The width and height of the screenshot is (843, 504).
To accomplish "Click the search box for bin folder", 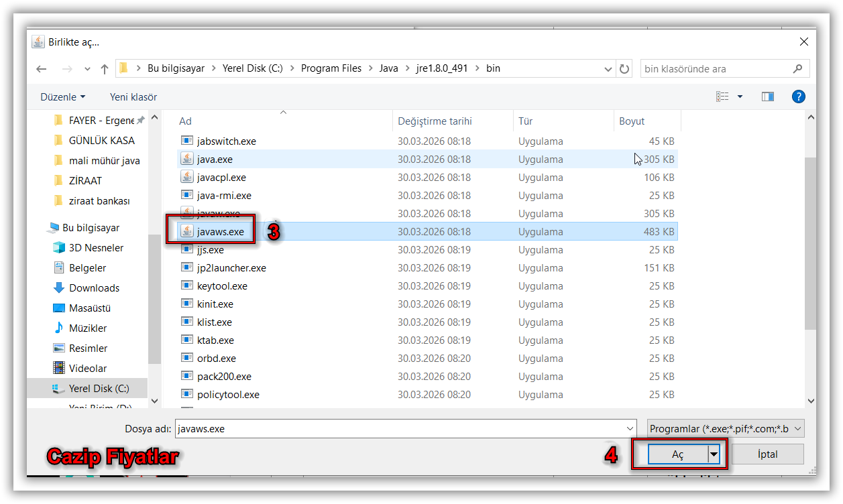I will pyautogui.click(x=725, y=68).
